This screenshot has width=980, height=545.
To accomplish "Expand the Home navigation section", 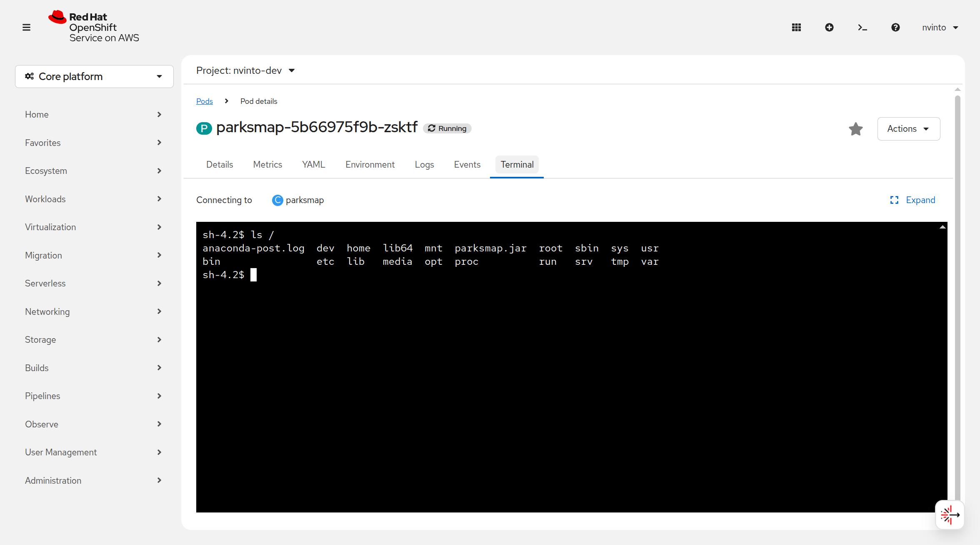I will (x=94, y=114).
